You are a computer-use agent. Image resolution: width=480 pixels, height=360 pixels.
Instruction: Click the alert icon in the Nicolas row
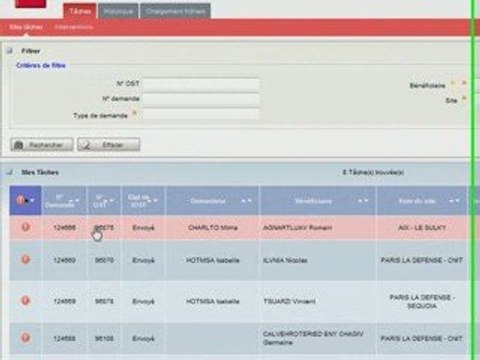click(25, 259)
